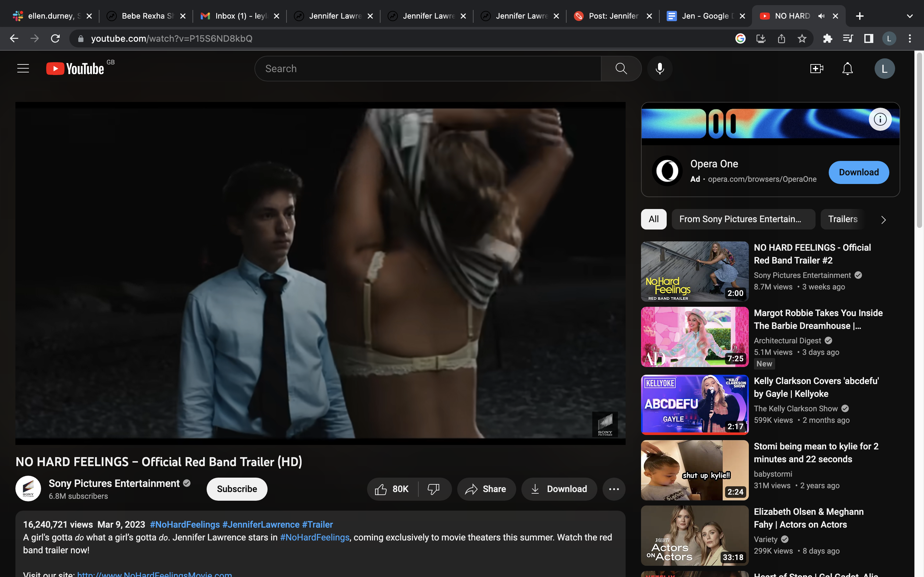Bookmark this page with the star icon
Image resolution: width=924 pixels, height=577 pixels.
[x=802, y=38]
